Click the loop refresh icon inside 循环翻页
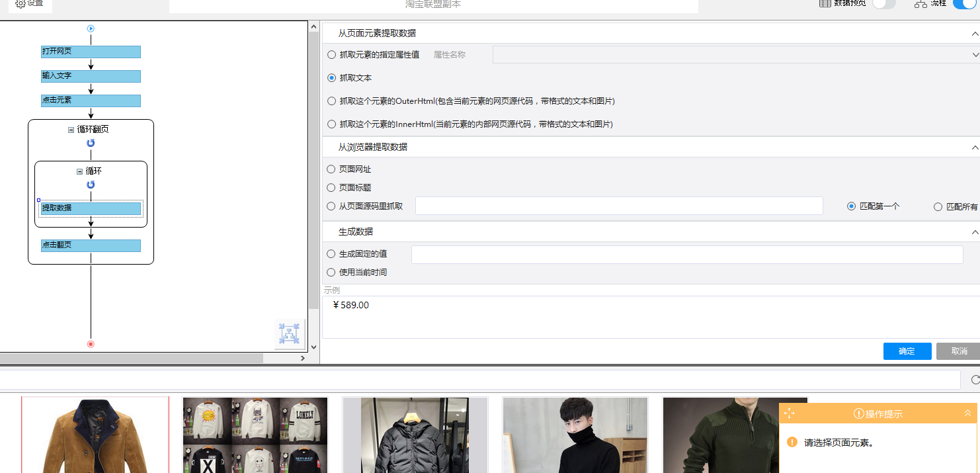Image resolution: width=980 pixels, height=473 pixels. click(91, 142)
